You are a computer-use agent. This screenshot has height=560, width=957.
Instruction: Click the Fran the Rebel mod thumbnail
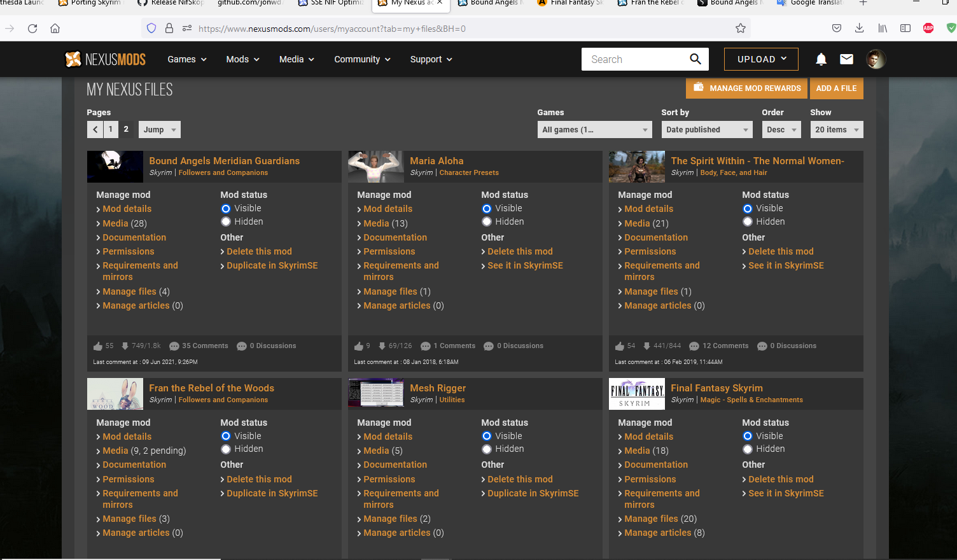click(x=115, y=394)
